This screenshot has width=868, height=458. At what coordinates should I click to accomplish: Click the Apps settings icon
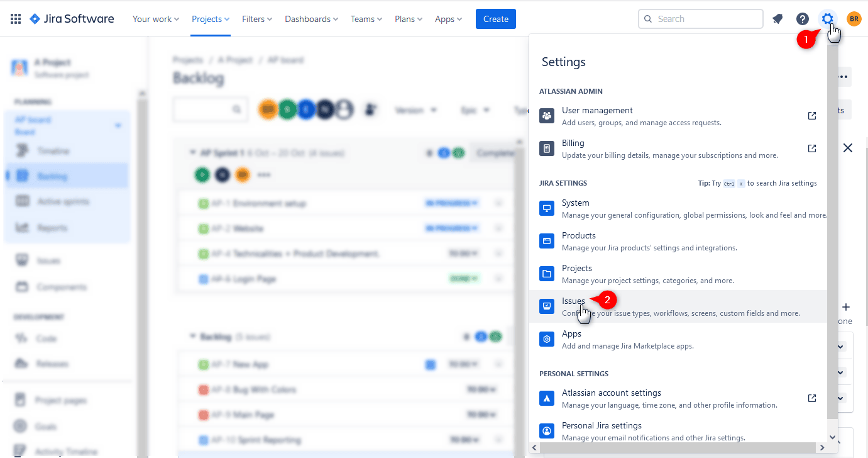point(547,339)
